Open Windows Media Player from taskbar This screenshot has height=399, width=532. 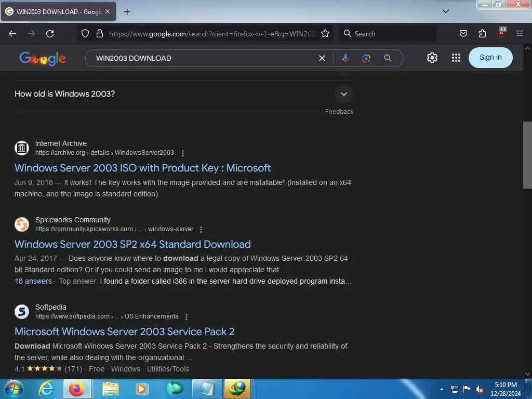click(x=141, y=389)
